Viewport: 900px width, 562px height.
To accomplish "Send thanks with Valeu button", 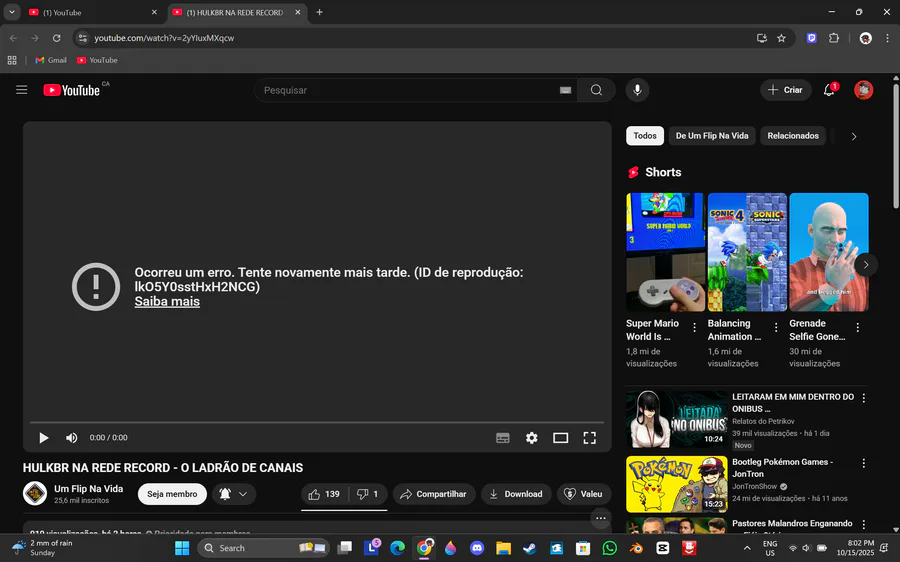I will (x=584, y=494).
